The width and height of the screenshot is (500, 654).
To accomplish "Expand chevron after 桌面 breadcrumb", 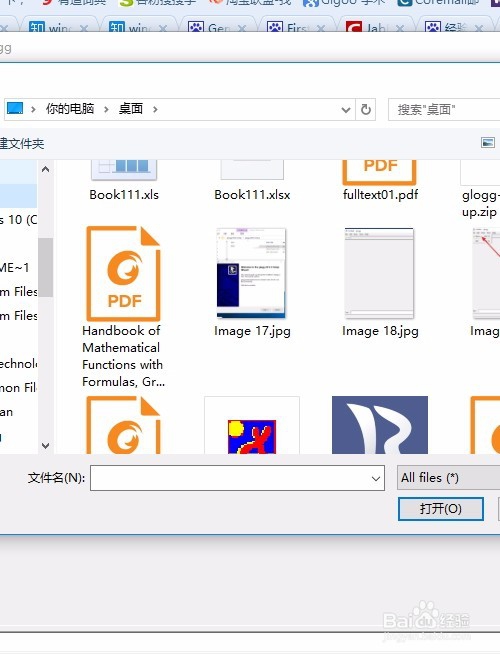I will [155, 109].
